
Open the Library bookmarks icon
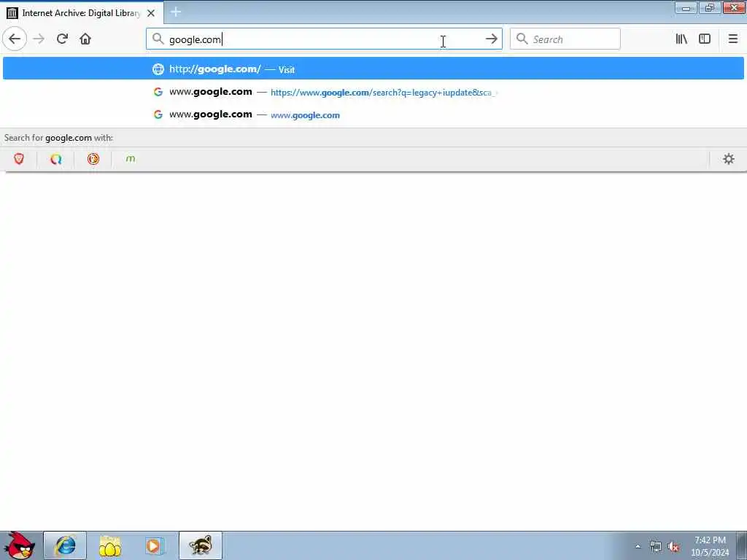pos(681,39)
